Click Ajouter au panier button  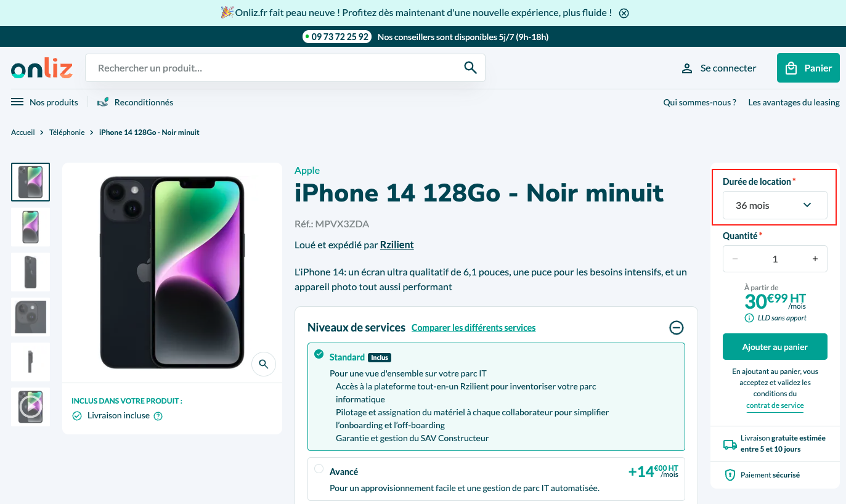pos(775,347)
